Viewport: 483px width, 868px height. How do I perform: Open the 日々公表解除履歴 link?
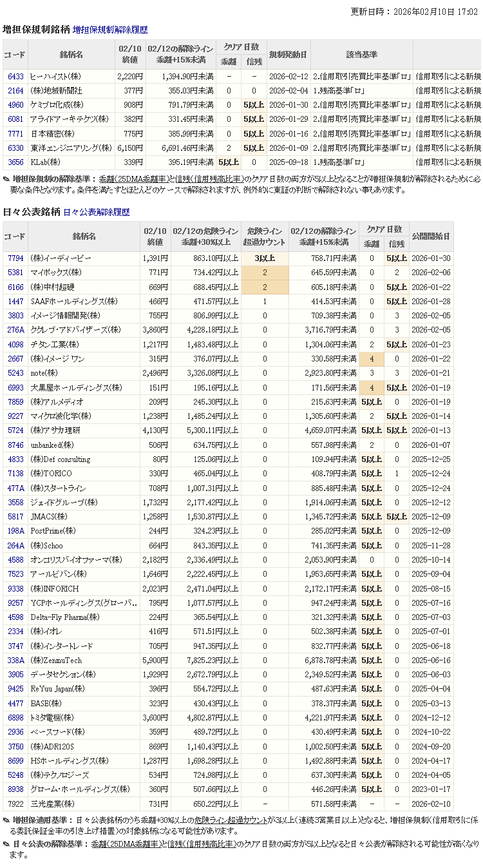point(97,212)
